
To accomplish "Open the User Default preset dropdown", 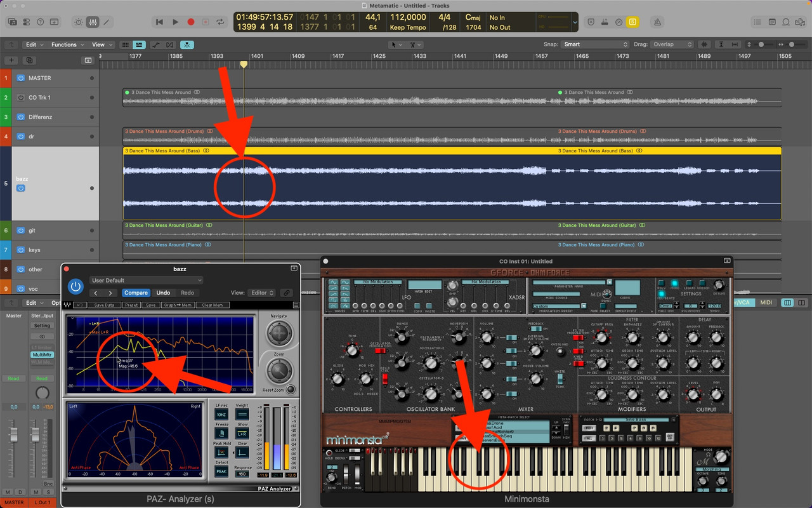I will [x=146, y=280].
